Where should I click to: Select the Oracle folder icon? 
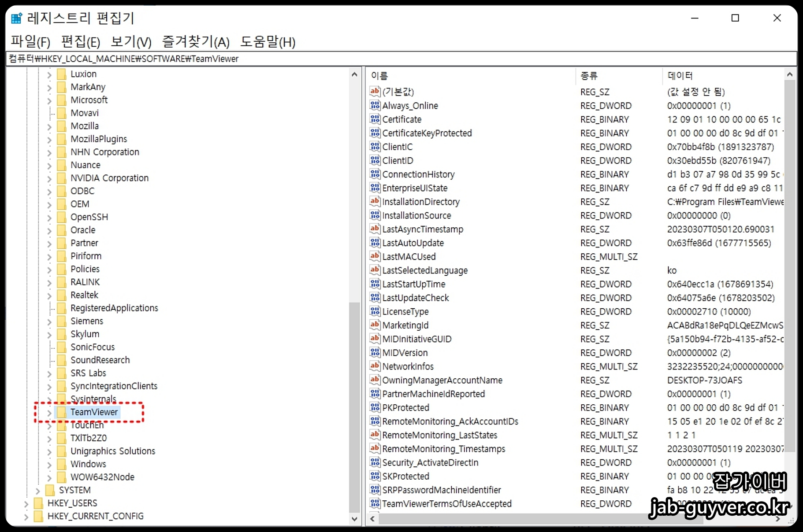[62, 230]
